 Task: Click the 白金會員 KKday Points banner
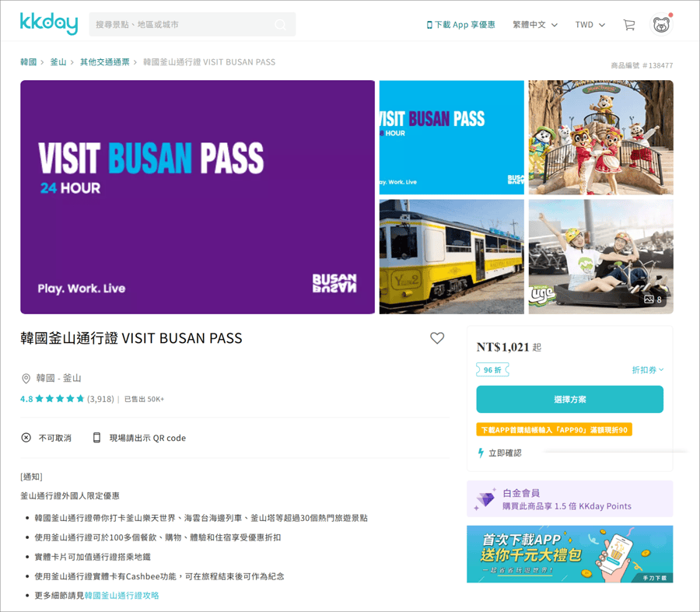(569, 498)
